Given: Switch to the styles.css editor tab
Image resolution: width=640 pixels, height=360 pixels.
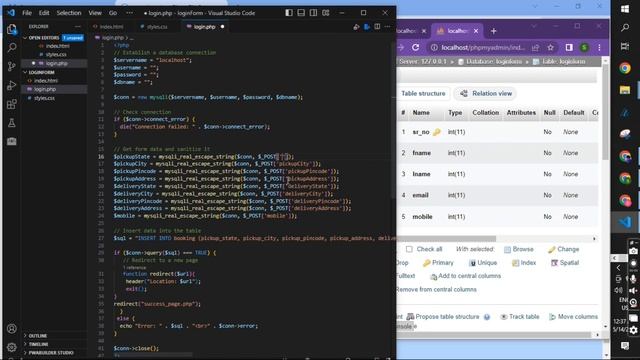Looking at the screenshot, I should [x=157, y=27].
